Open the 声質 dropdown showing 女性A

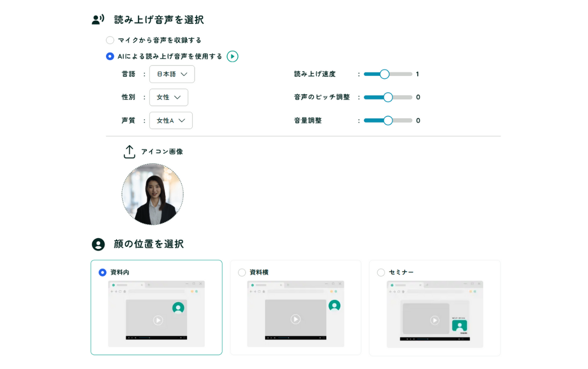pos(171,120)
